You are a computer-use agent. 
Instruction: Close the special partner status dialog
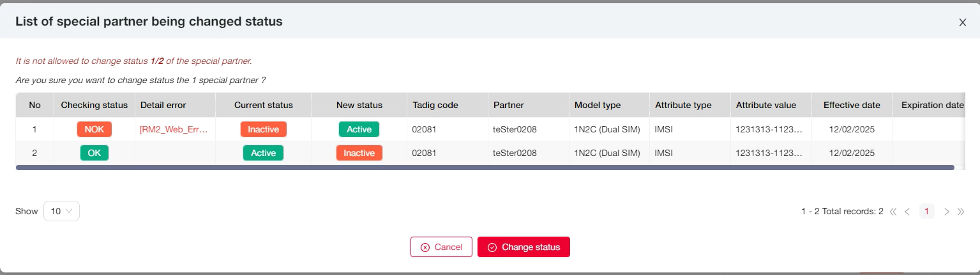(x=962, y=22)
